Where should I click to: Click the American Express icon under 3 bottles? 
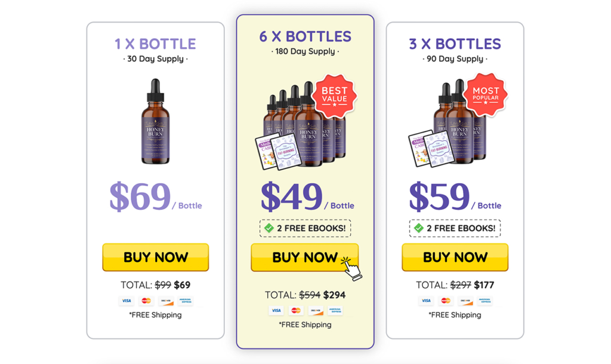coord(484,301)
